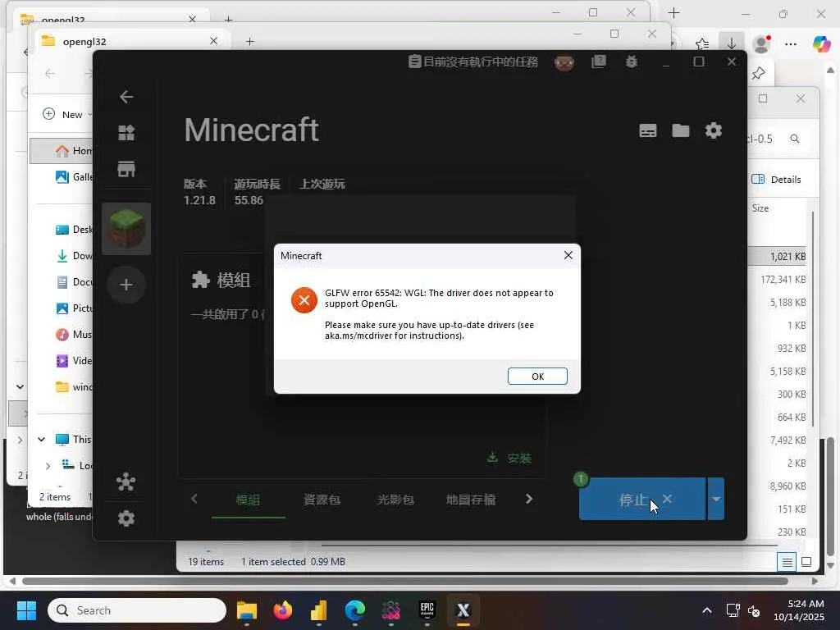This screenshot has height=630, width=840.
Task: Open Epic Games Launcher from taskbar
Action: (427, 610)
